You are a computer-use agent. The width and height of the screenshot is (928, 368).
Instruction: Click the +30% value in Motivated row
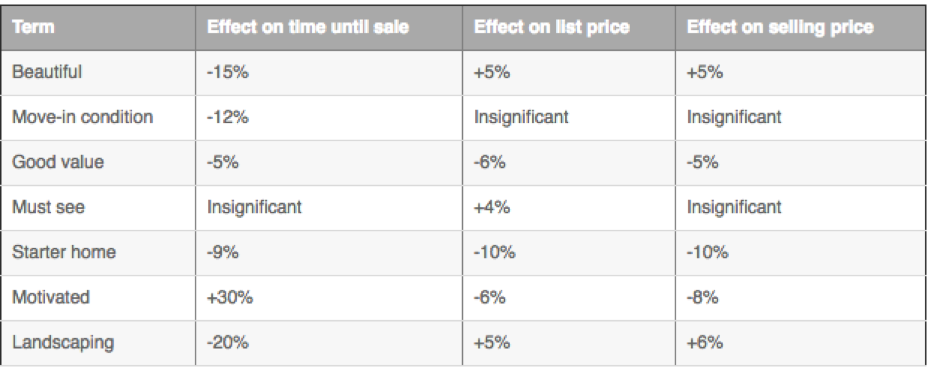click(x=230, y=297)
